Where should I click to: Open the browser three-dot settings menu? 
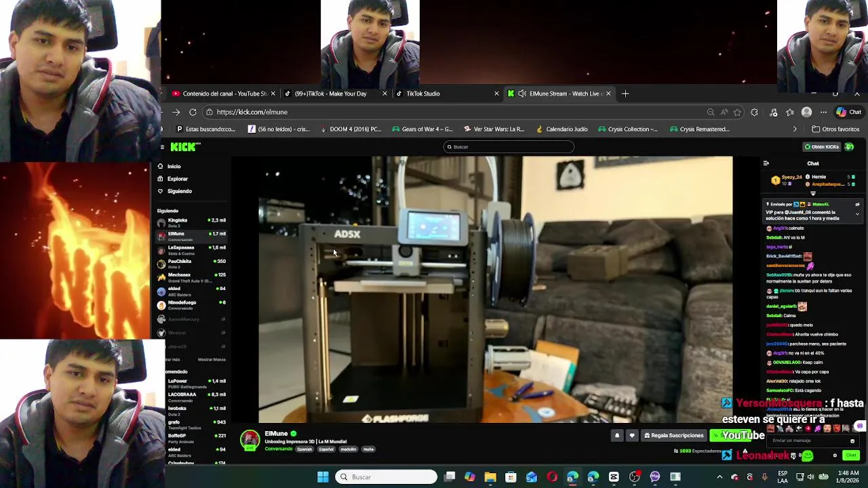coord(823,112)
